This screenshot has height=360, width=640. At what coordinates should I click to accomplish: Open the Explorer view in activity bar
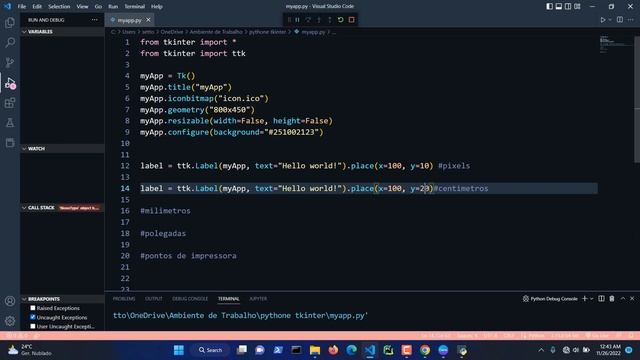10,23
